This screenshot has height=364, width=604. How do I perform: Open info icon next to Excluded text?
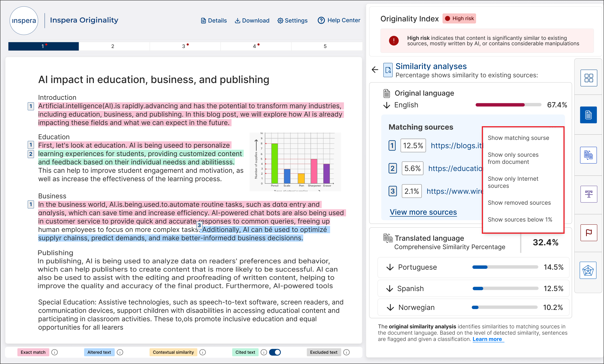[346, 352]
